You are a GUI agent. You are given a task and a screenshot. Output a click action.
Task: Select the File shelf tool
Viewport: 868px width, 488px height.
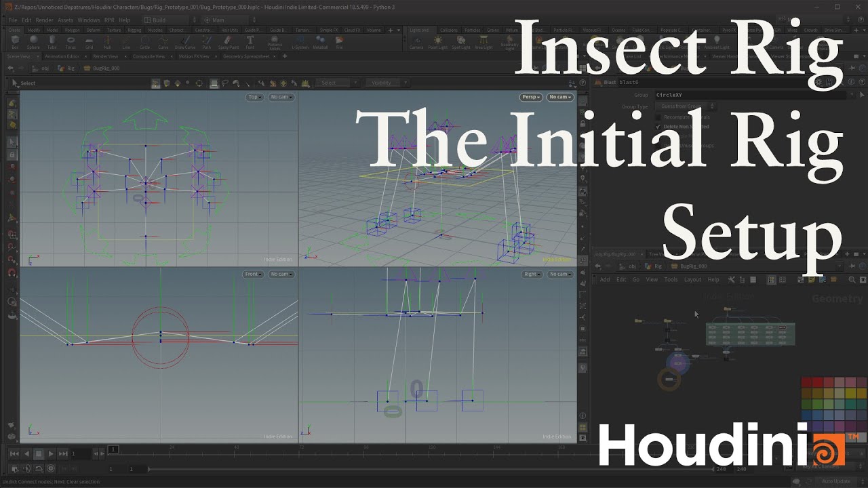(340, 43)
